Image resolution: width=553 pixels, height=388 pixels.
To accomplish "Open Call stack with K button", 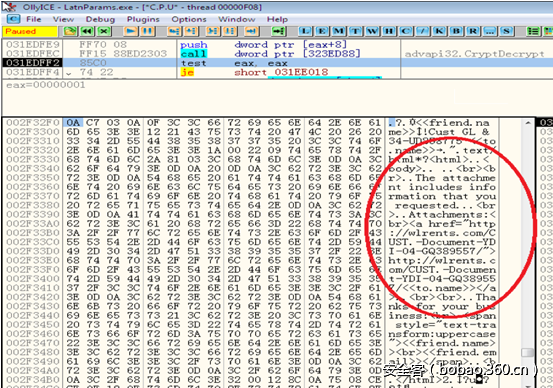I will click(x=439, y=31).
